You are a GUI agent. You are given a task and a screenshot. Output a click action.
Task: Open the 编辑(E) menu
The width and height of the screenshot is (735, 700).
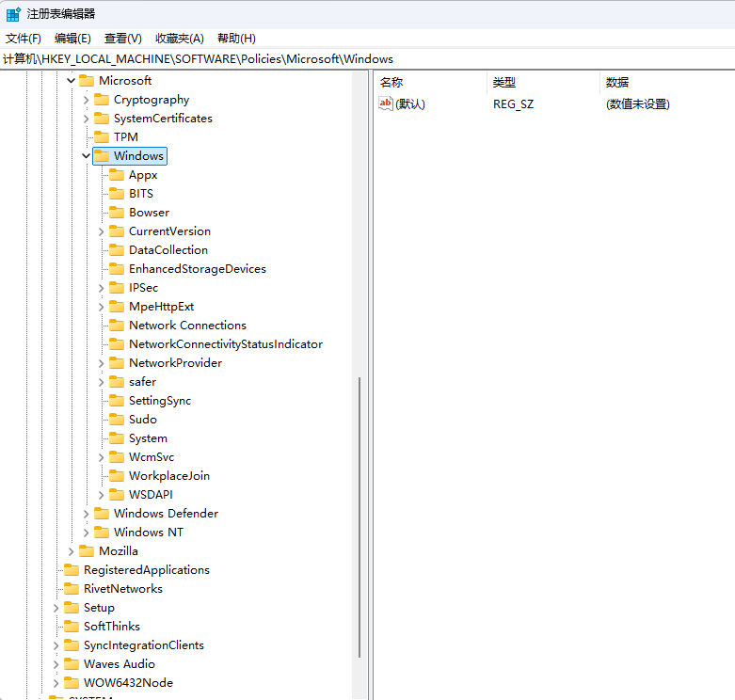tap(72, 39)
